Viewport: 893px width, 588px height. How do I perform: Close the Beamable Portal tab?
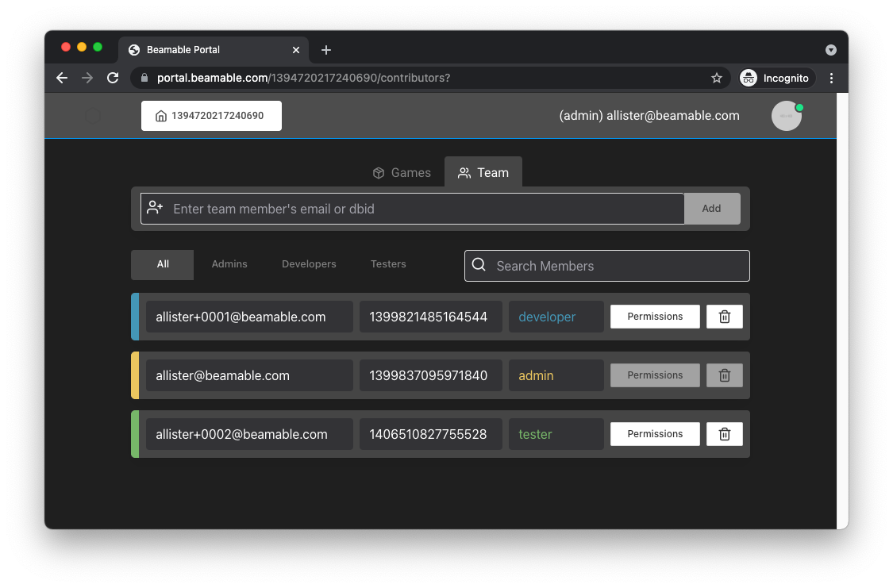click(296, 50)
